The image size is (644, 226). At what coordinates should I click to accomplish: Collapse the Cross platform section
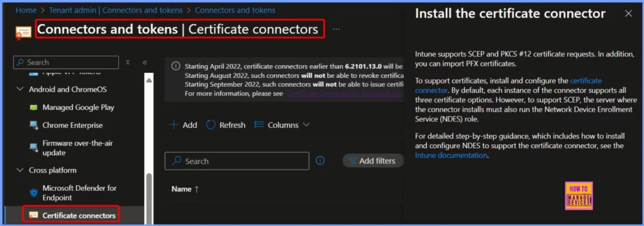(19, 170)
